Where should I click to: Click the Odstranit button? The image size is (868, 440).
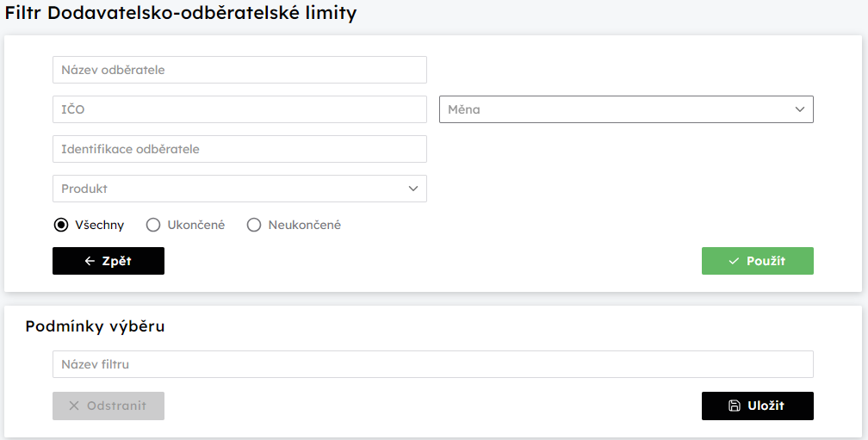pyautogui.click(x=108, y=406)
